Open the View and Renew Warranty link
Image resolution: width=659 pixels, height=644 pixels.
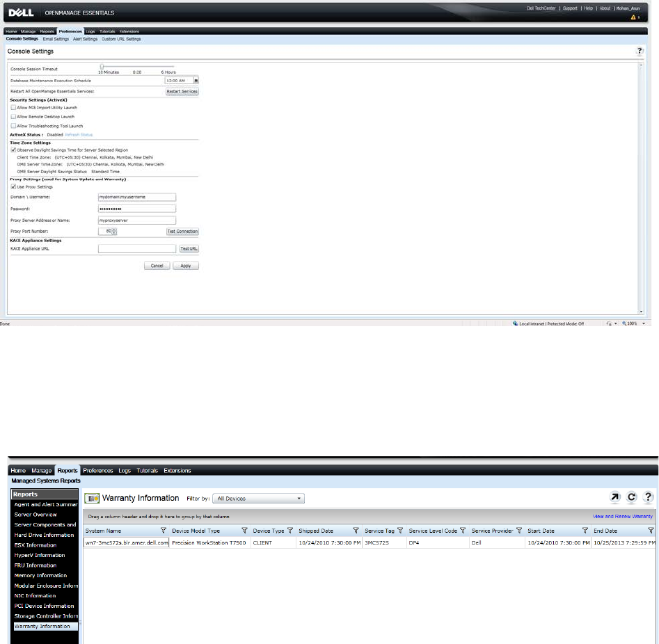622,516
